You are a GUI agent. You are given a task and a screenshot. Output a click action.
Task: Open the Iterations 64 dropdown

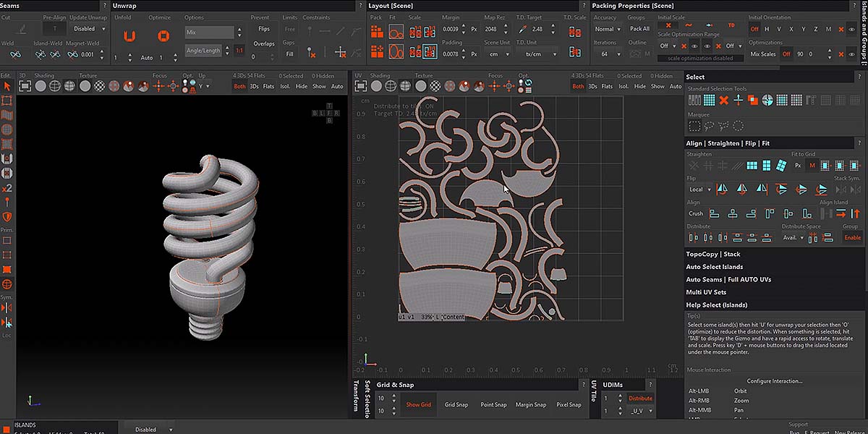click(607, 54)
